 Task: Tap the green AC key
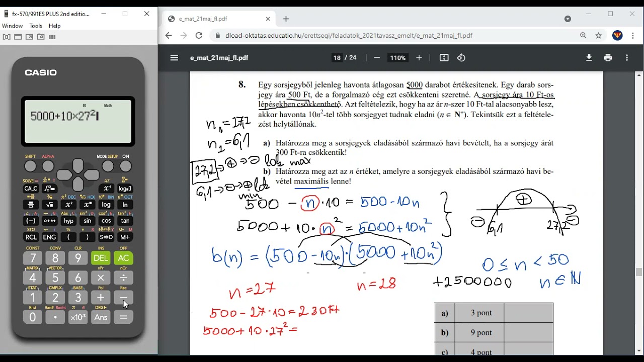click(123, 258)
